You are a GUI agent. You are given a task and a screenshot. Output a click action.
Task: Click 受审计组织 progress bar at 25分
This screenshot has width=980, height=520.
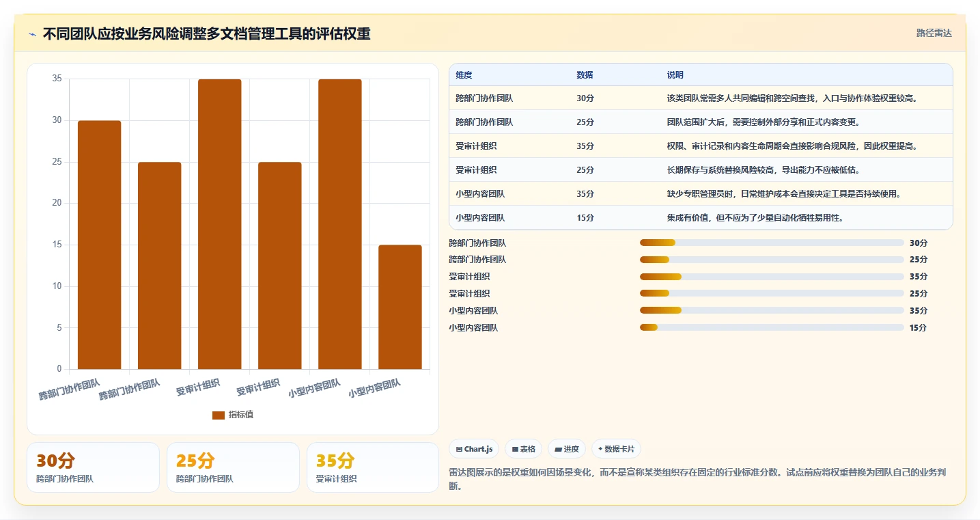pos(772,294)
